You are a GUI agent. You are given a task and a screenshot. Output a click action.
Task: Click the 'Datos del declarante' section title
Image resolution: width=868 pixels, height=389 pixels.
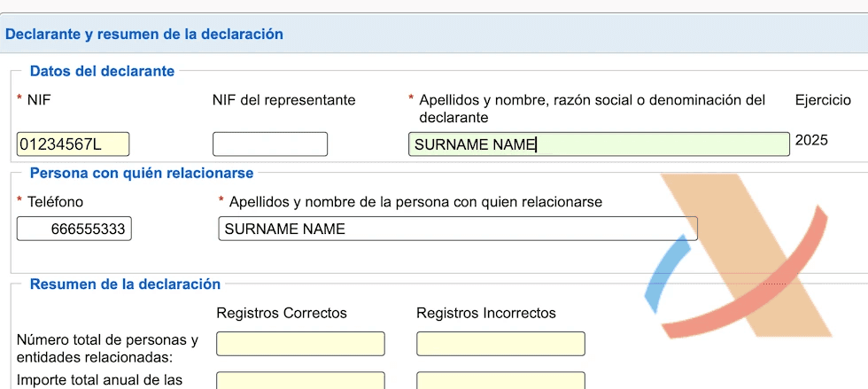[102, 71]
